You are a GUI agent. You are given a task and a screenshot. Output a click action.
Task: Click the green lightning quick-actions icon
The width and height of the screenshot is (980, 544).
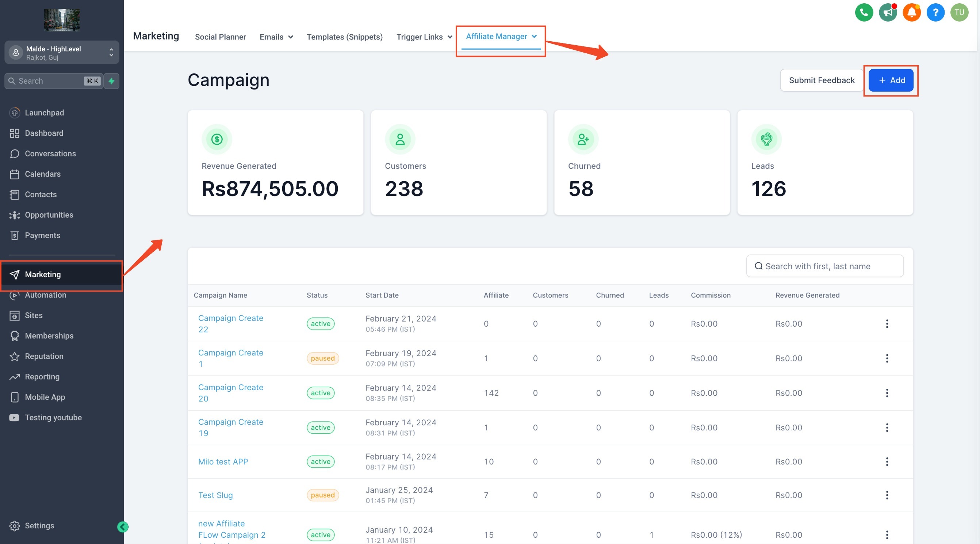(x=111, y=81)
